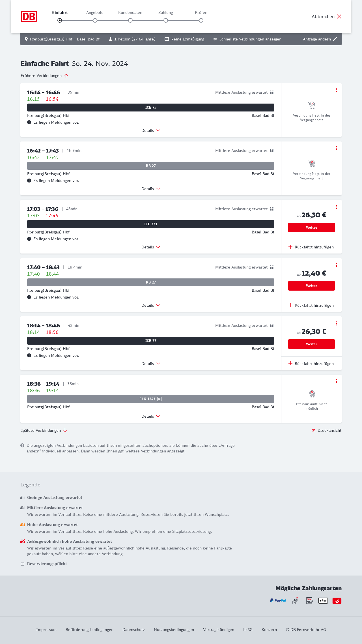This screenshot has height=644, width=362.
Task: Expand Details for the FLX 1243 connection
Action: coord(151,416)
